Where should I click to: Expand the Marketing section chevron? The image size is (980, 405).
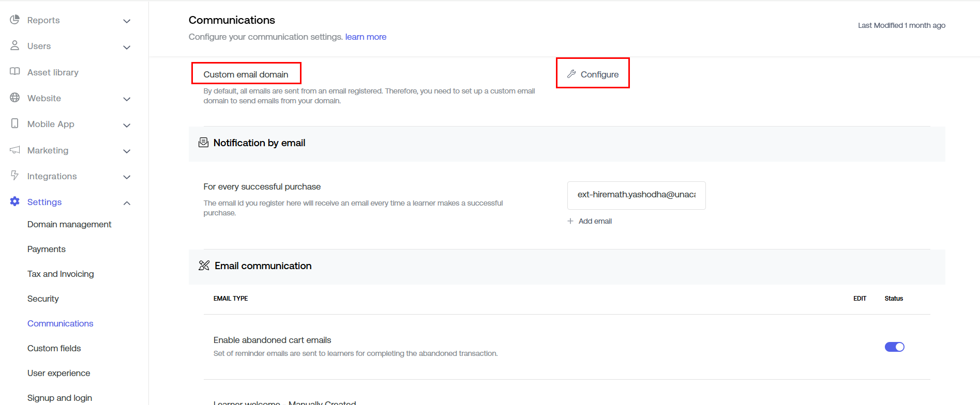click(127, 151)
